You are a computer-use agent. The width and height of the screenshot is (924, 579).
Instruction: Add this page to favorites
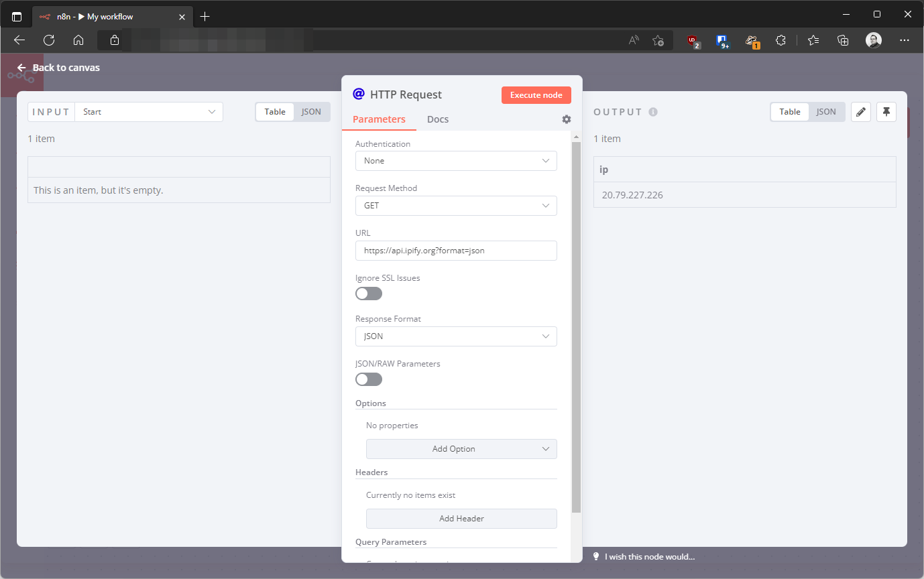pyautogui.click(x=658, y=40)
